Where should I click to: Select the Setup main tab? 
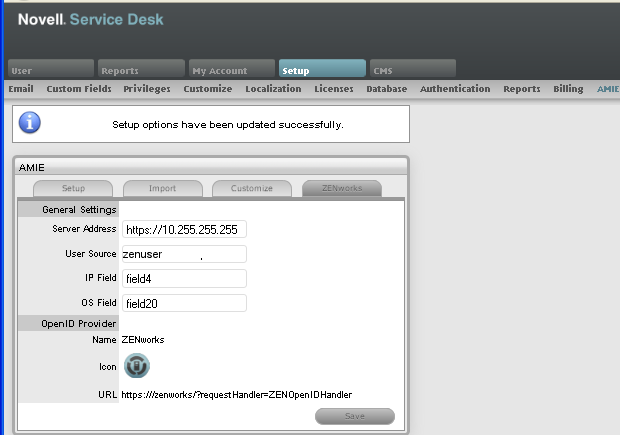(x=322, y=68)
